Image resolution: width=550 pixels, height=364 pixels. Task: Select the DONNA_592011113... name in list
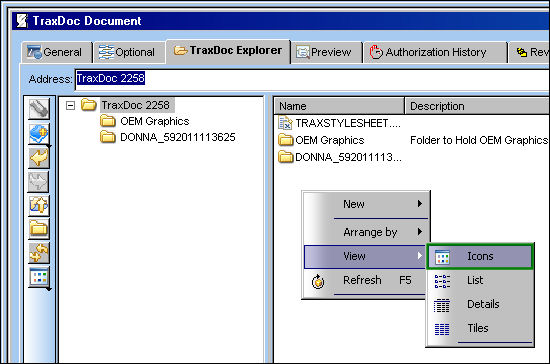coord(348,157)
